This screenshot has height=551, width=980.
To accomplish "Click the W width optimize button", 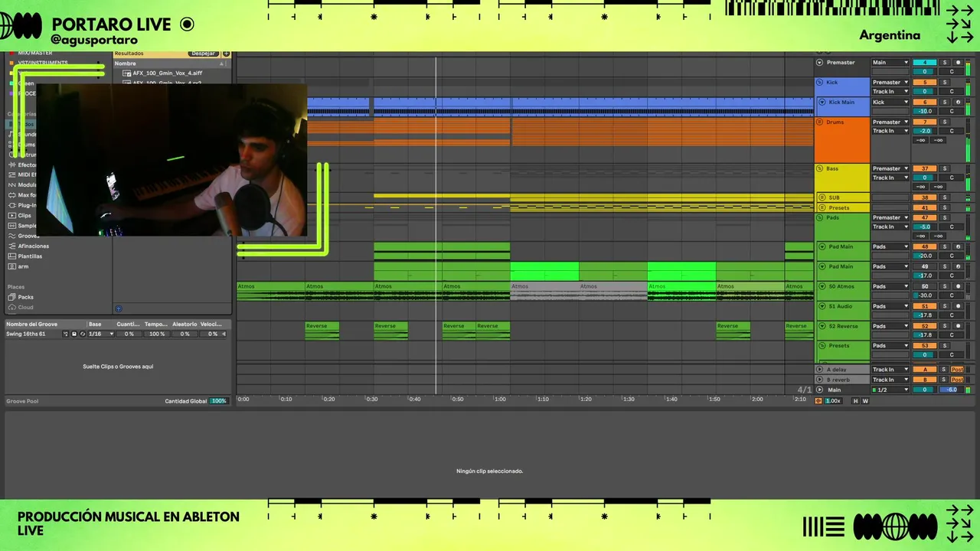I will tap(866, 401).
